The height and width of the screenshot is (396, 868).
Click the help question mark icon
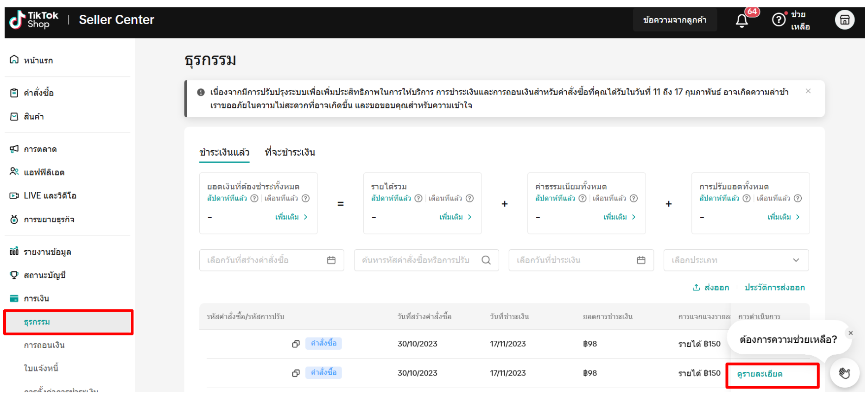click(x=779, y=20)
